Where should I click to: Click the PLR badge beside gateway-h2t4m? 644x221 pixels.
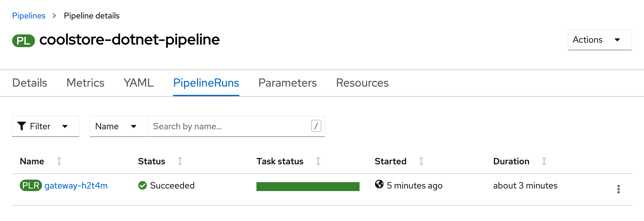[31, 185]
